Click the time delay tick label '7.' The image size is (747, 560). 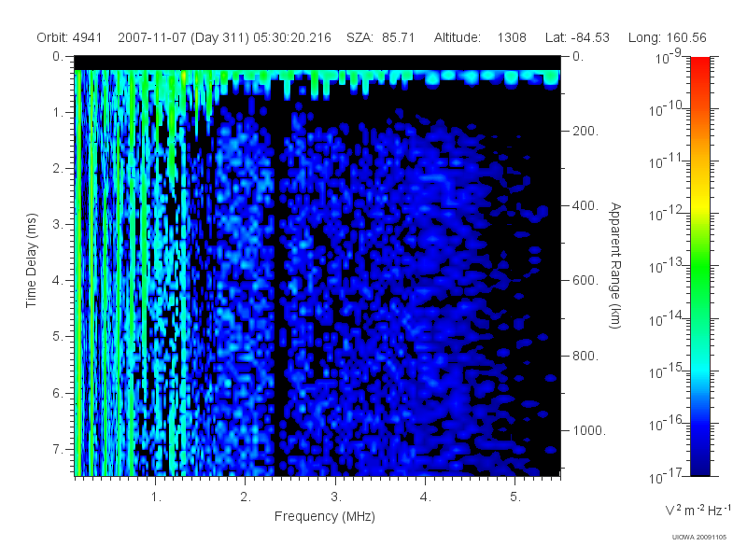pyautogui.click(x=58, y=449)
